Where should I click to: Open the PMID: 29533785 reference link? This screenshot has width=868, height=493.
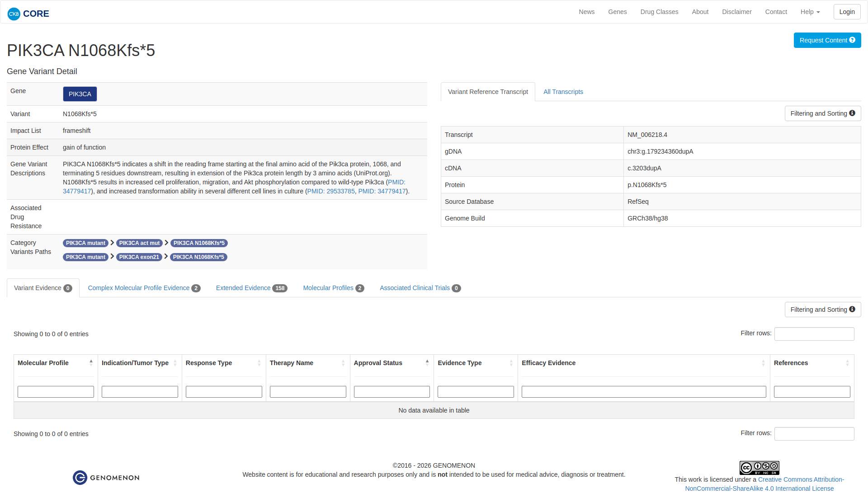coord(331,191)
